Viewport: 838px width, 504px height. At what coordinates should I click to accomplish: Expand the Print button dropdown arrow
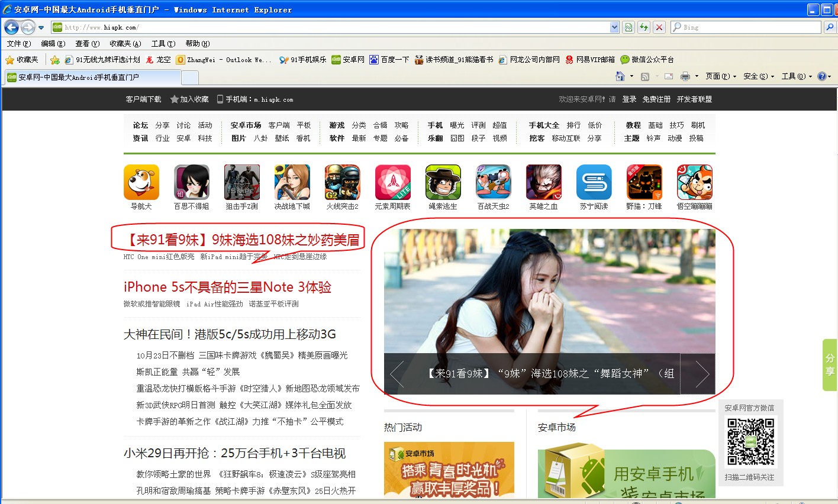[x=697, y=76]
